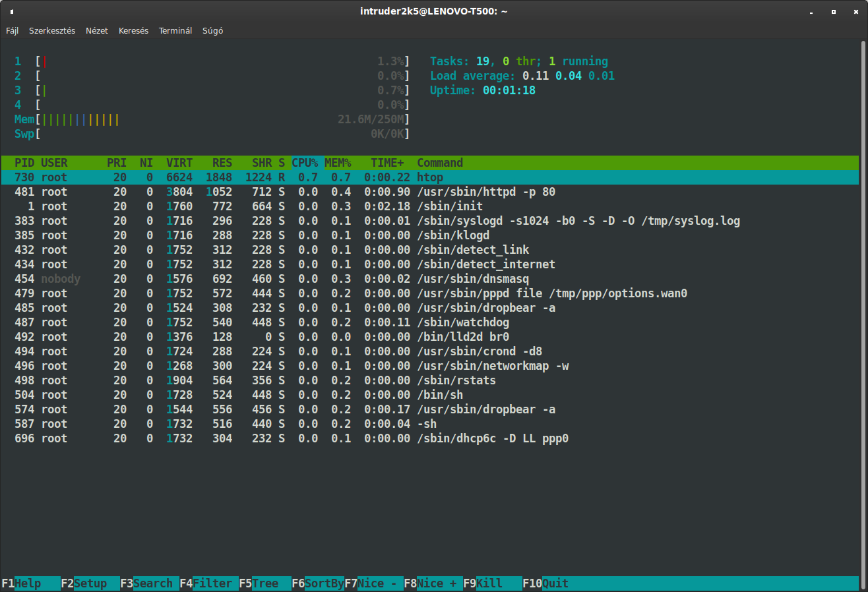Open the Keresés menu
868x592 pixels.
(133, 30)
